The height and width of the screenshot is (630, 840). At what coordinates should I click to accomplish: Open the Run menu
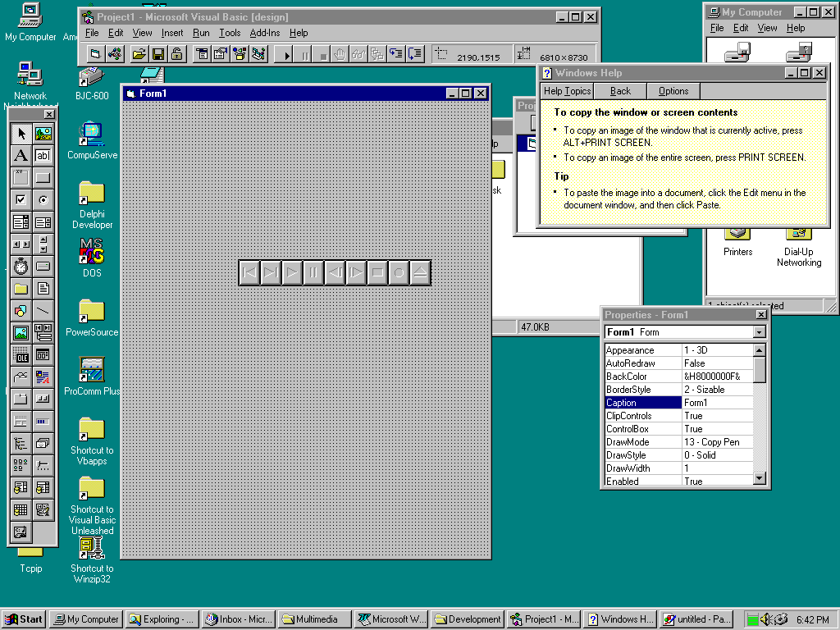[201, 33]
